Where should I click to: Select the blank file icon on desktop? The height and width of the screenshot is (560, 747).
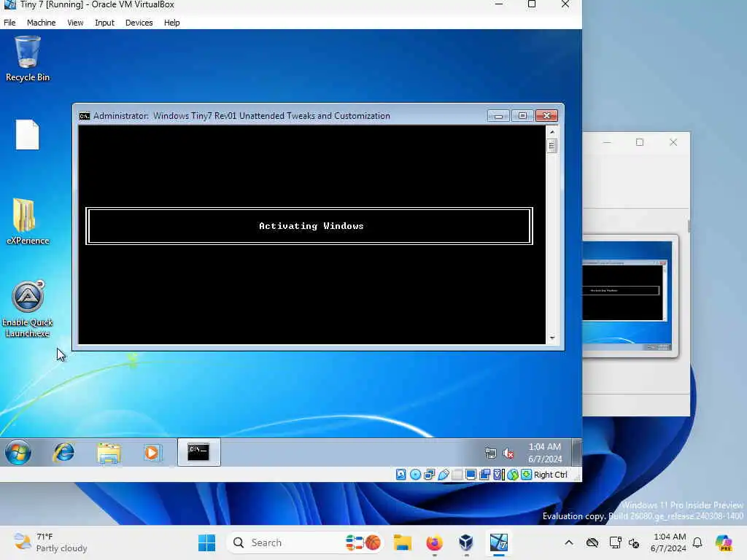(27, 135)
